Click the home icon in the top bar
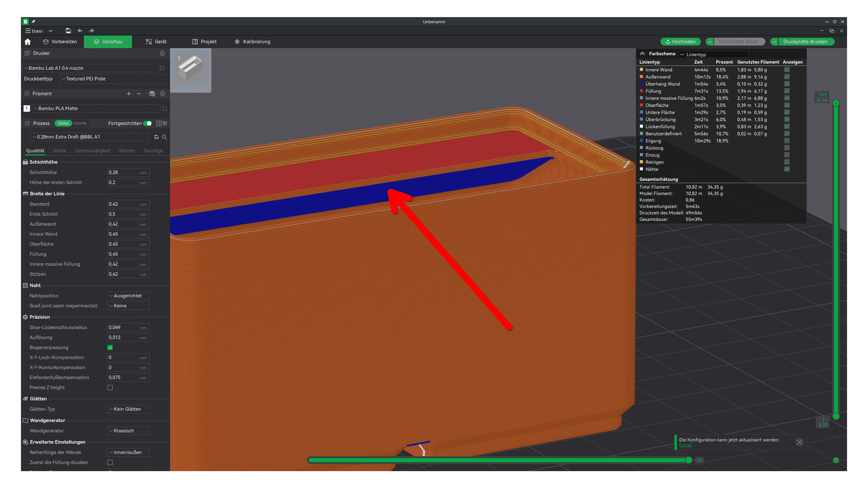Image resolution: width=868 pixels, height=496 pixels. click(x=27, y=42)
